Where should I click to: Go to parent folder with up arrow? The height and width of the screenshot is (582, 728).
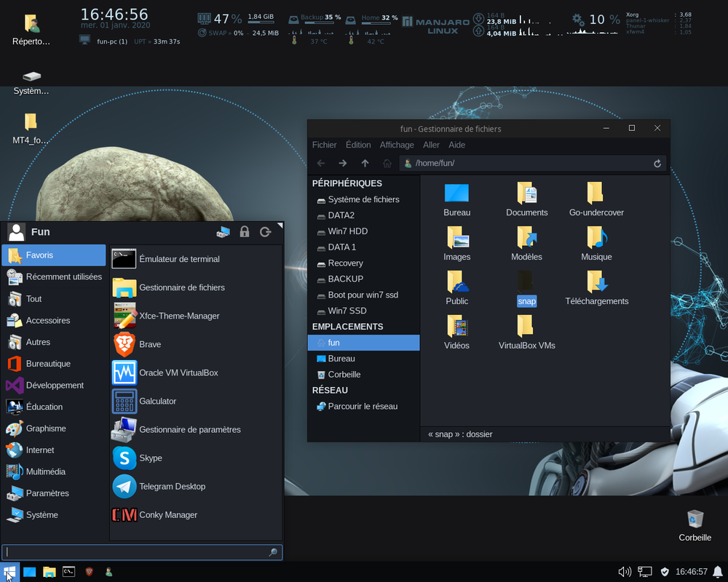365,164
